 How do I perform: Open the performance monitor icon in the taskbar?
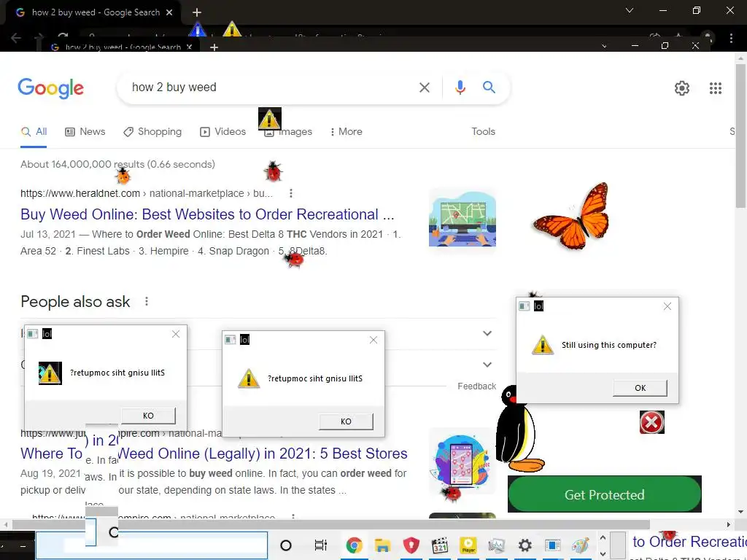point(496,545)
